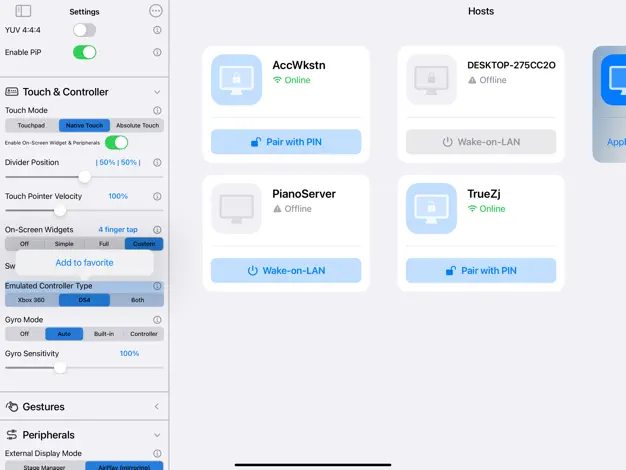Show info for Gyro Mode

click(157, 320)
